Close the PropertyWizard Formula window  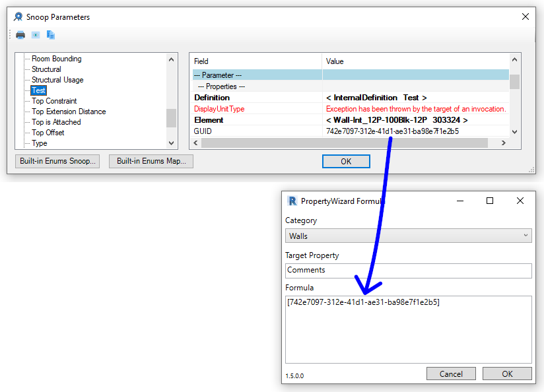tap(520, 201)
